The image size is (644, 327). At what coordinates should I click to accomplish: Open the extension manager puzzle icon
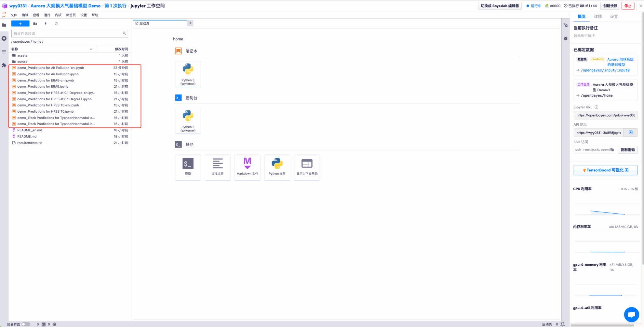tap(4, 65)
